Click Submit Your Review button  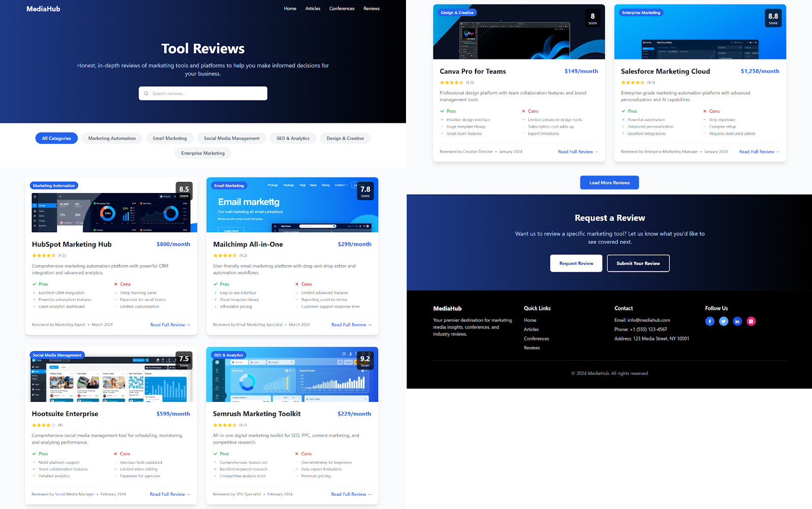[638, 263]
